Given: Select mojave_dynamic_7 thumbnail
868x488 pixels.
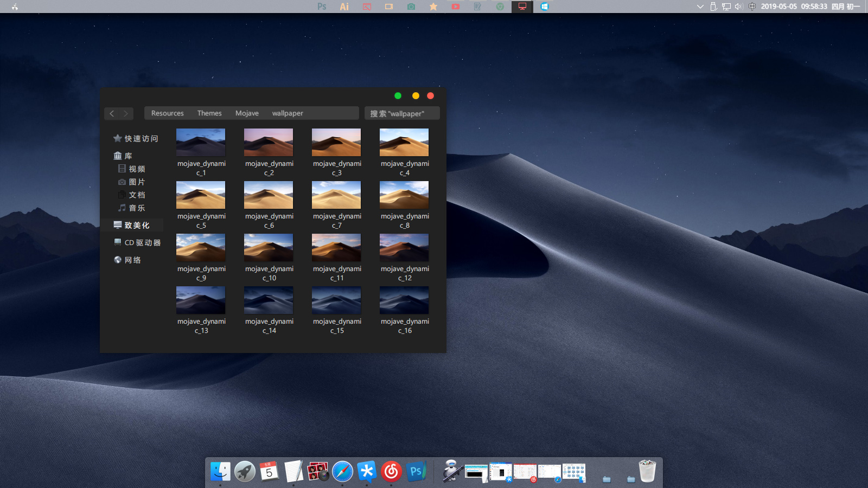Looking at the screenshot, I should [336, 195].
